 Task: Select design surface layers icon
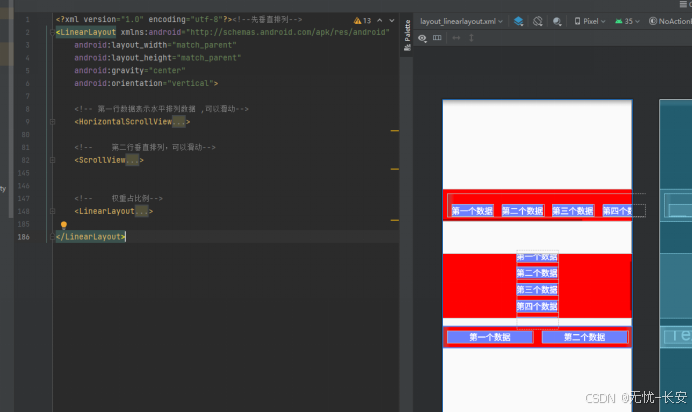pyautogui.click(x=518, y=21)
